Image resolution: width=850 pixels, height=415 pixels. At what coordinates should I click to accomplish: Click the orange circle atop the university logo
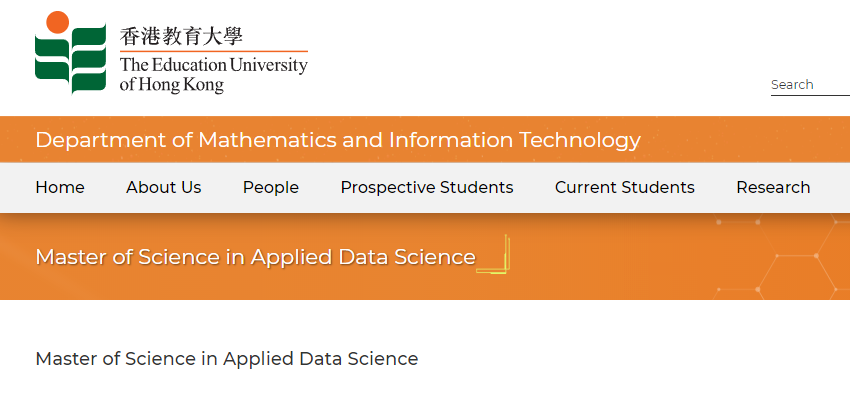coord(58,22)
